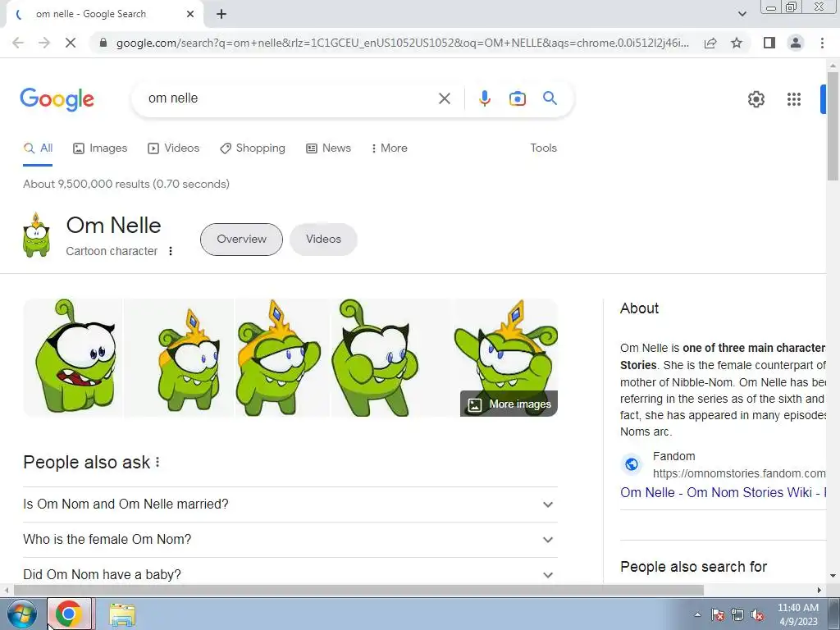Click the scrollbar right arrow
Image resolution: width=840 pixels, height=630 pixels.
tap(819, 590)
